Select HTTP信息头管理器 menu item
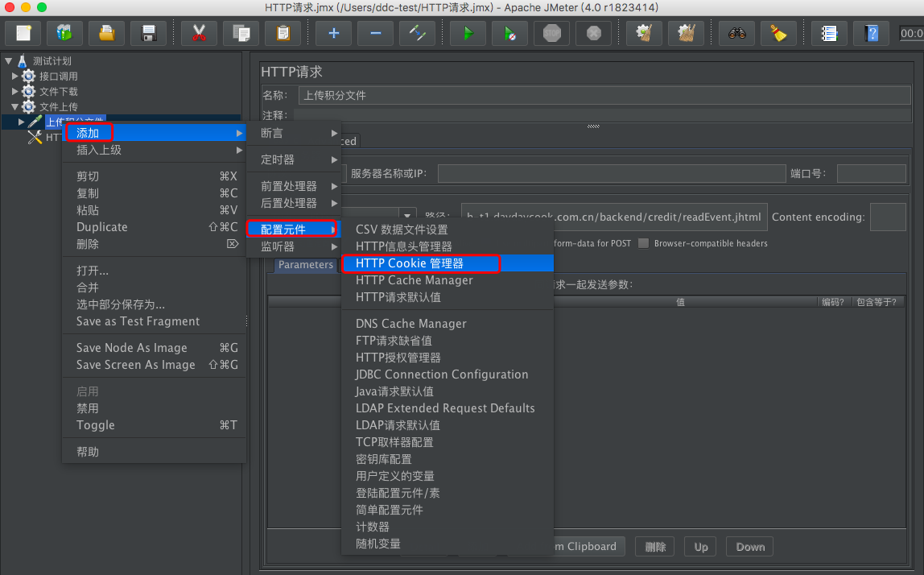Viewport: 924px width, 575px height. pos(448,246)
